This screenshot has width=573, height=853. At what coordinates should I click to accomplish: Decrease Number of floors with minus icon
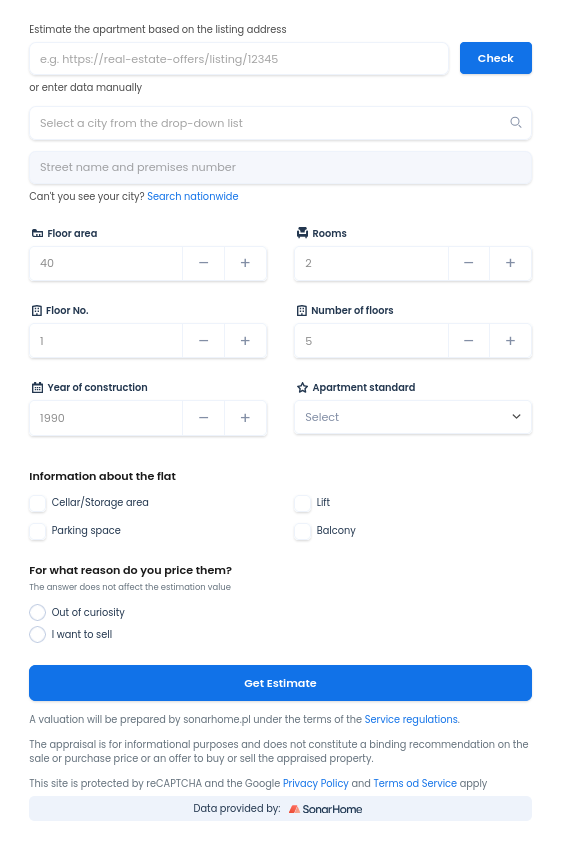point(469,341)
